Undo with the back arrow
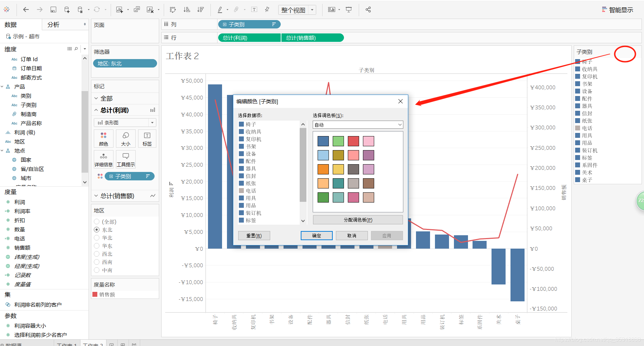This screenshot has height=346, width=644. (26, 9)
